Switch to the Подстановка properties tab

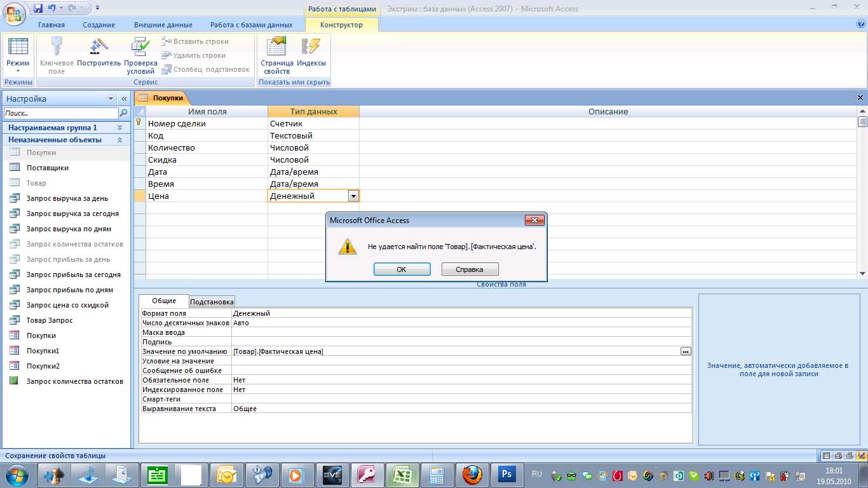(212, 302)
